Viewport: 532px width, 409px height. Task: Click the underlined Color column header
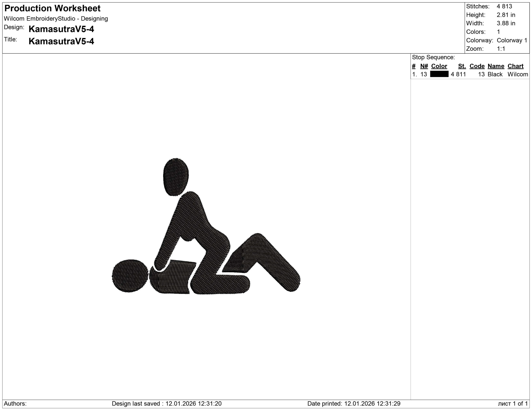[x=439, y=66]
